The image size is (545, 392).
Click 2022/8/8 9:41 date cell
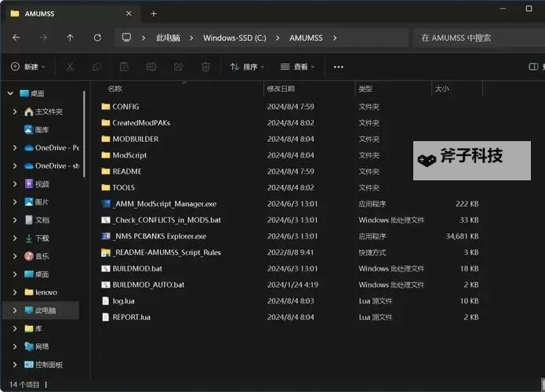pyautogui.click(x=290, y=252)
